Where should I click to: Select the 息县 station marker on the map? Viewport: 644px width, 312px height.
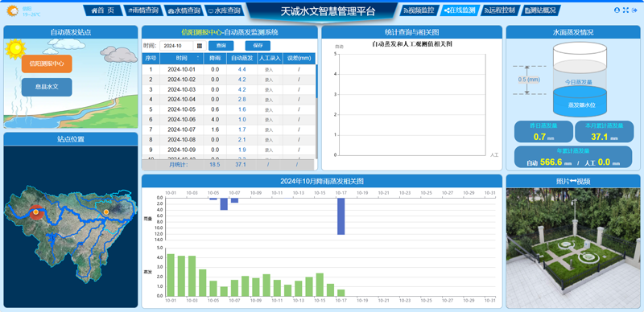point(106,211)
